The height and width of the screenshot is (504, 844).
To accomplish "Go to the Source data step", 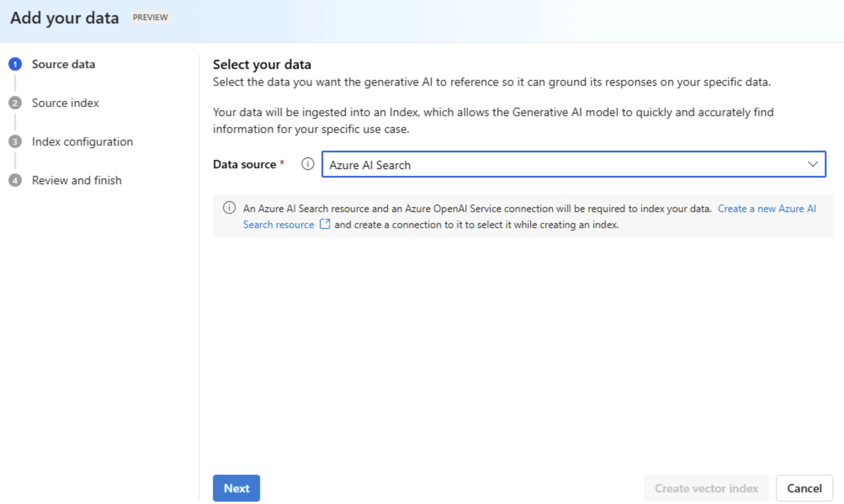I will (x=64, y=64).
